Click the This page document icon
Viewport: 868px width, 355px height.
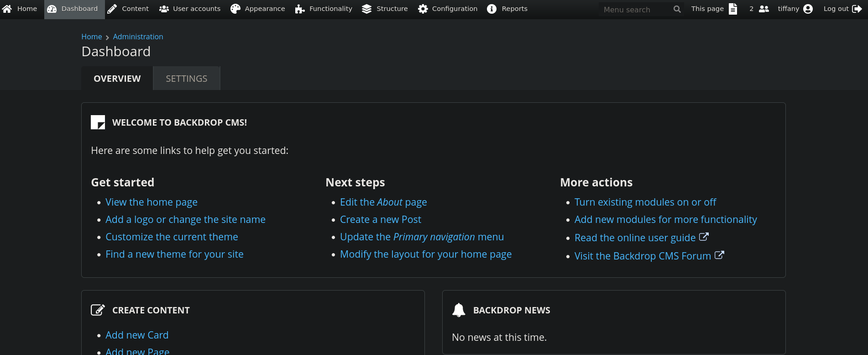[733, 9]
